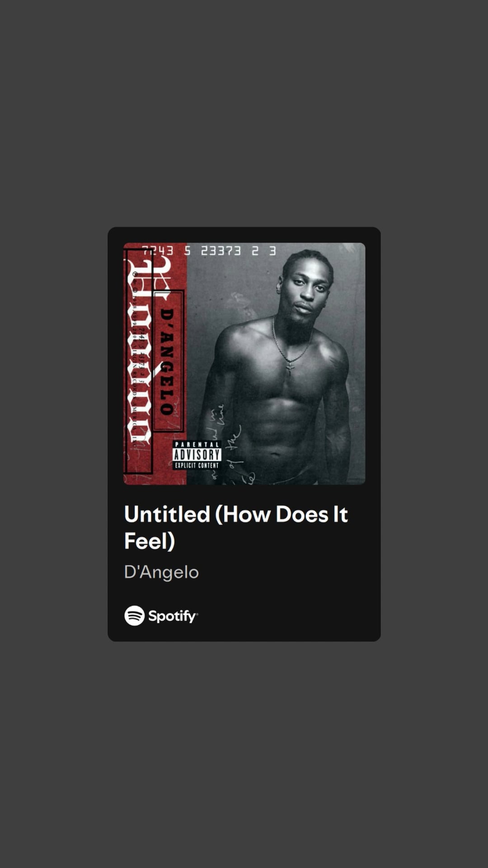Image resolution: width=488 pixels, height=868 pixels.
Task: Open the song title Untitled (How Does It
Action: point(236,514)
